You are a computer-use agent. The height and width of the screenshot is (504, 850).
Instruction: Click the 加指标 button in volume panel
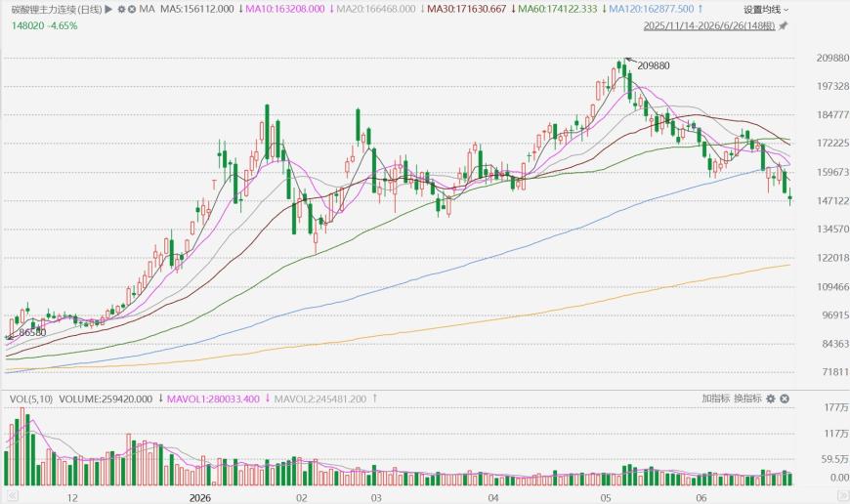click(715, 399)
